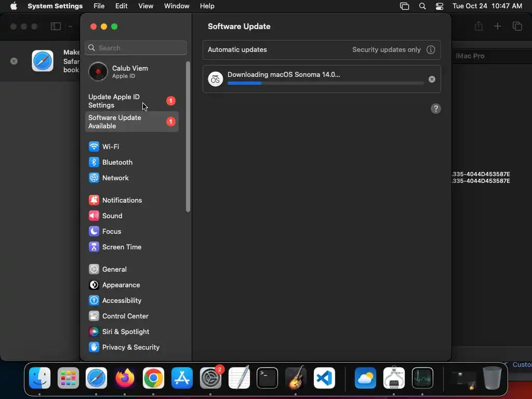This screenshot has height=399, width=532.
Task: Click the sidebar Search field
Action: [136, 48]
